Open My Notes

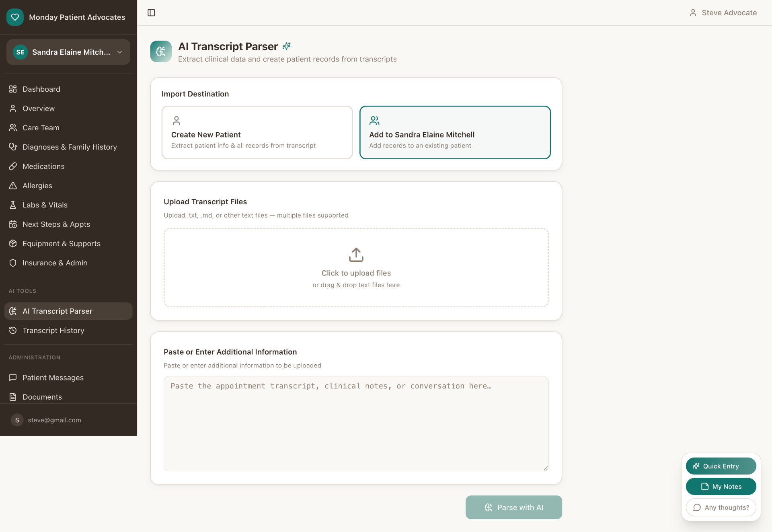721,487
